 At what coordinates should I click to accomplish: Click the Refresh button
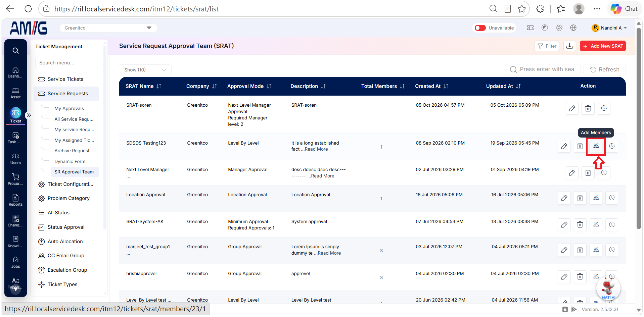[x=605, y=69]
